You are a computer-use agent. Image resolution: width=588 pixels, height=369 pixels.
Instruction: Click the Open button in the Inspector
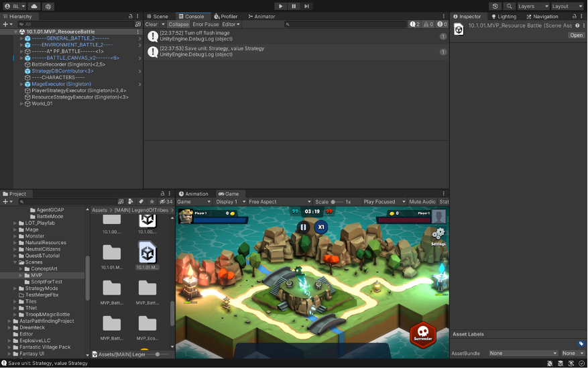point(576,35)
